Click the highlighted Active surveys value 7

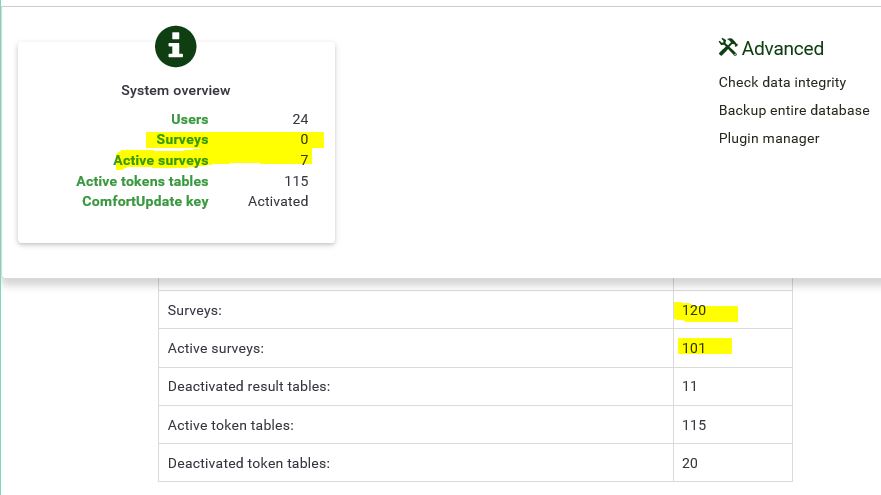click(304, 160)
